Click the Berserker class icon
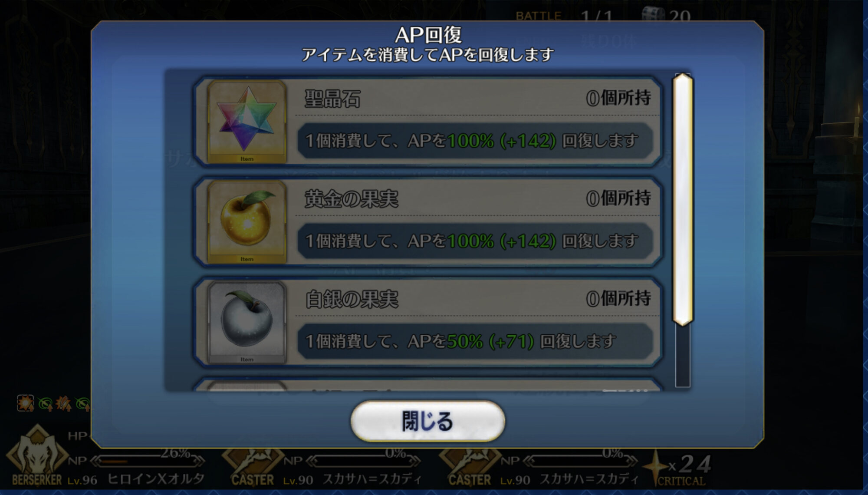 37,456
